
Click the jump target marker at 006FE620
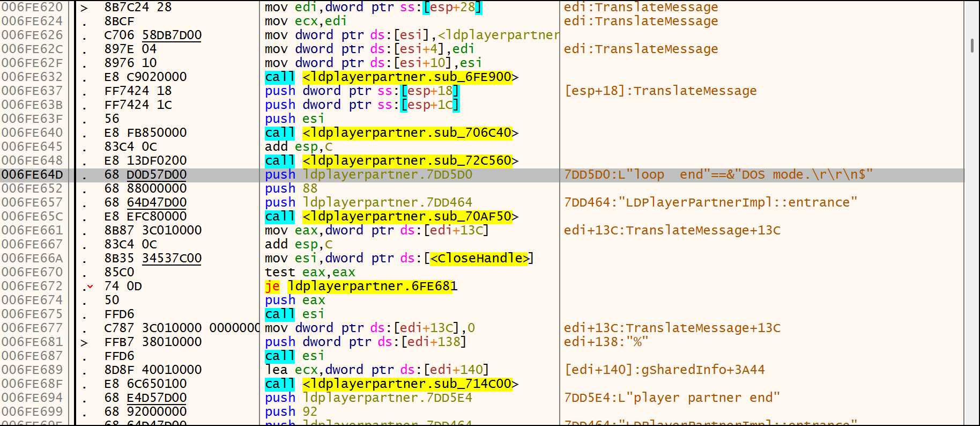coord(84,8)
